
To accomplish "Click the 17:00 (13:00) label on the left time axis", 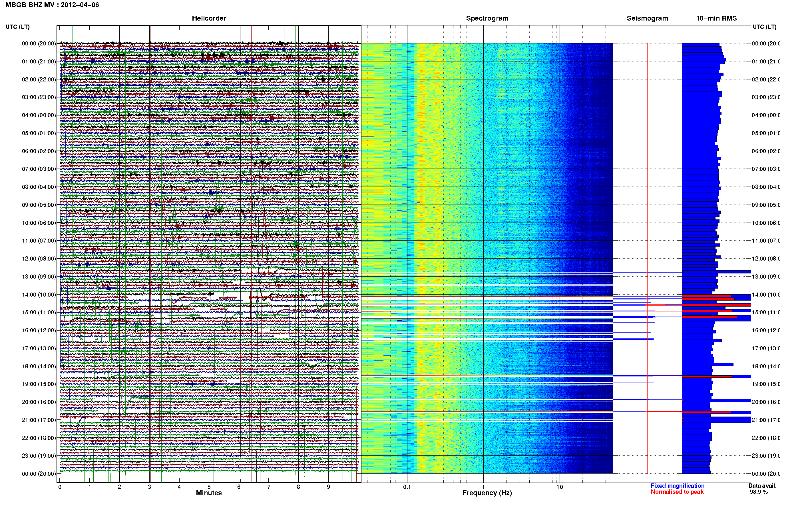I will (x=39, y=348).
